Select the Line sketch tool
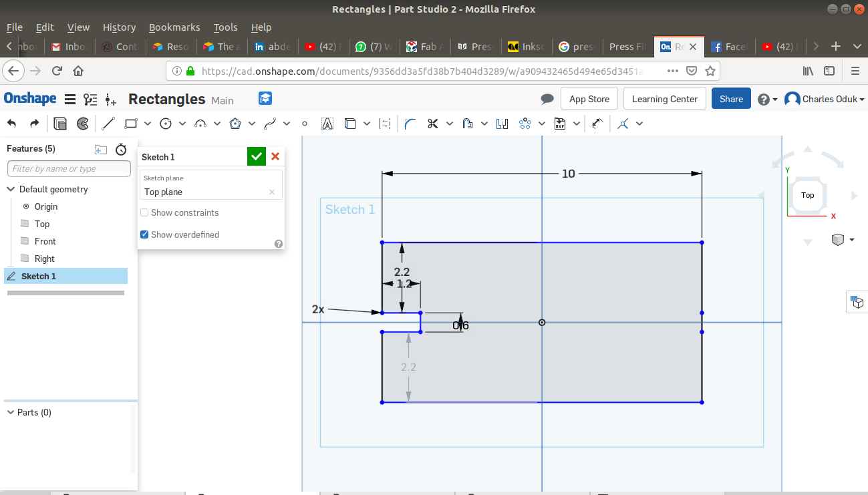Image resolution: width=868 pixels, height=495 pixels. click(108, 124)
